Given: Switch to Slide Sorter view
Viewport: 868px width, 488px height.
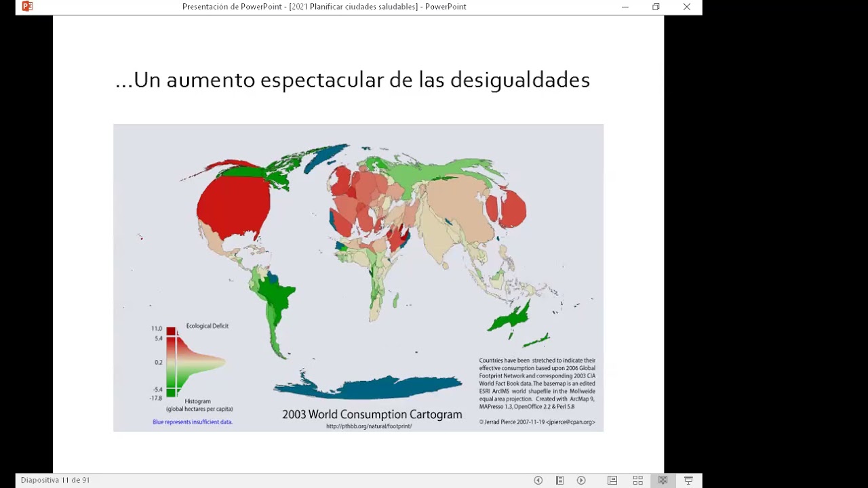Looking at the screenshot, I should click(x=637, y=480).
